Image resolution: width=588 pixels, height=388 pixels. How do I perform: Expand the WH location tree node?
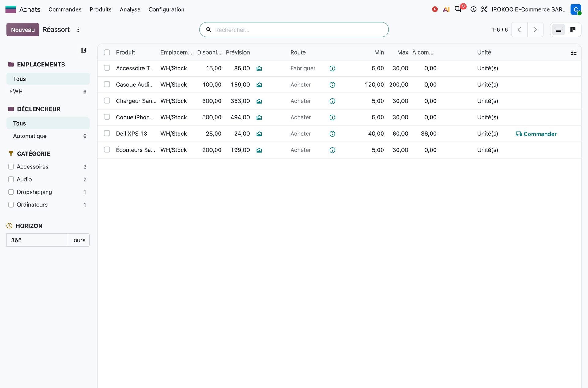pos(11,92)
